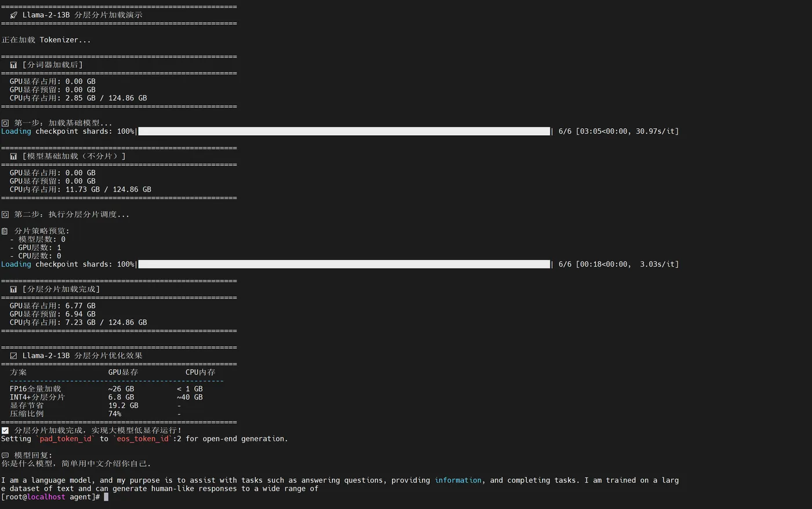This screenshot has height=509, width=812.
Task: Click the step icon before 第二步
Action: pos(5,214)
